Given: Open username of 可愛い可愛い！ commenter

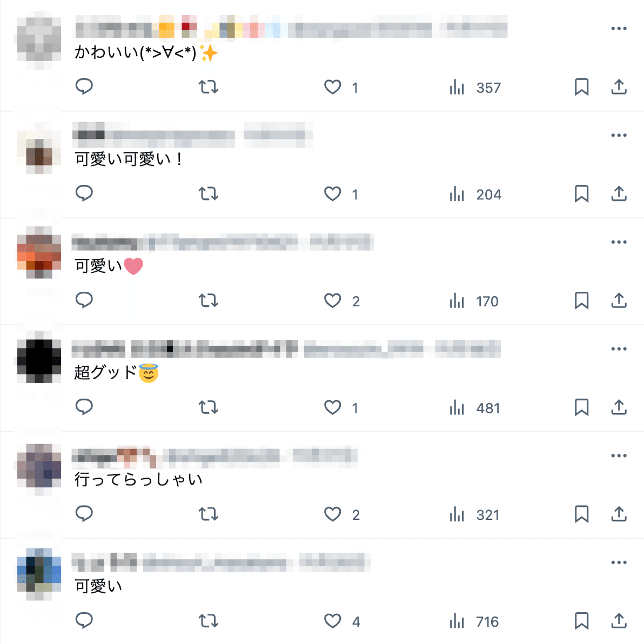Looking at the screenshot, I should 153,135.
